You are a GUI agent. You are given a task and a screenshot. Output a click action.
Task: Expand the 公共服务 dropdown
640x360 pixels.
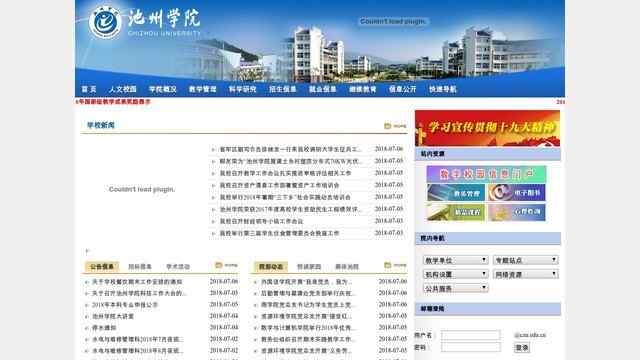point(456,288)
